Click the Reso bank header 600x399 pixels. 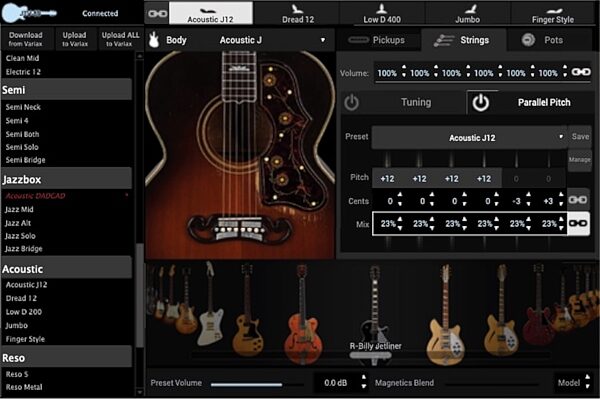[67, 357]
